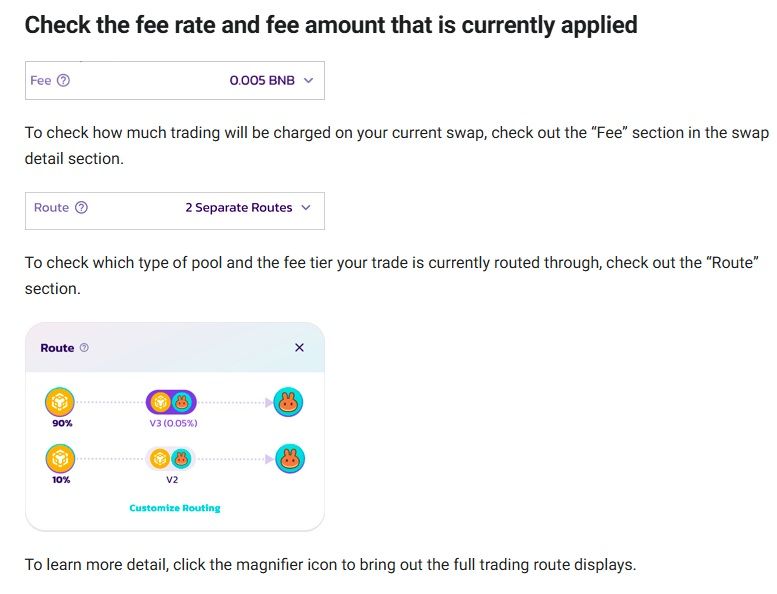Image resolution: width=777 pixels, height=594 pixels.
Task: Click the "2 Separate Routes" text
Action: (239, 208)
